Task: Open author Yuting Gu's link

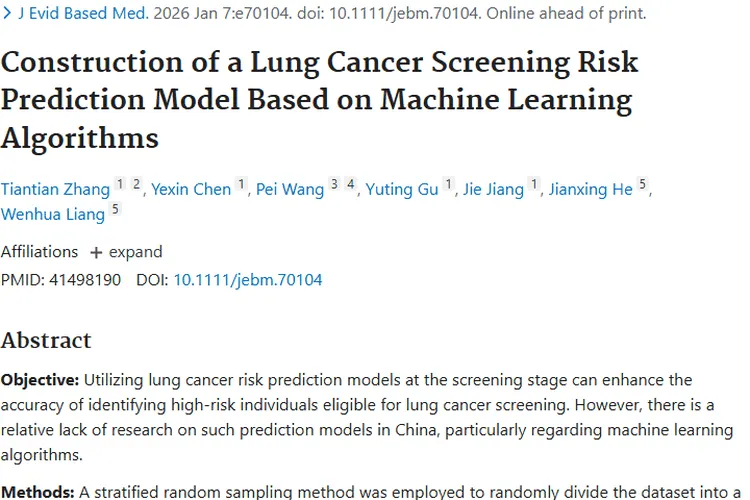Action: click(x=402, y=189)
